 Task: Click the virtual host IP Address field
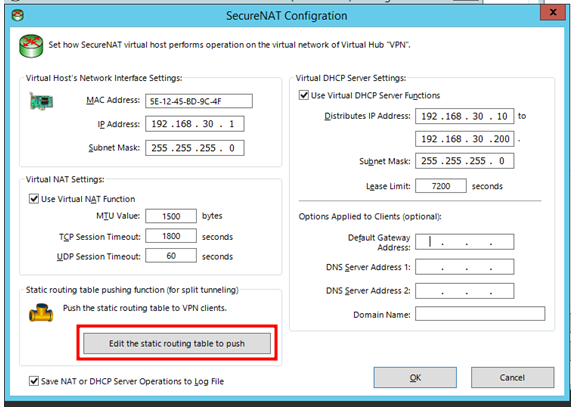click(195, 124)
